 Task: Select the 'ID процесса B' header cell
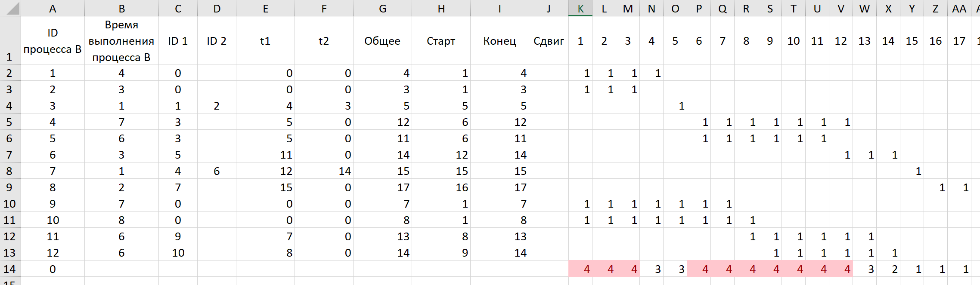[53, 41]
